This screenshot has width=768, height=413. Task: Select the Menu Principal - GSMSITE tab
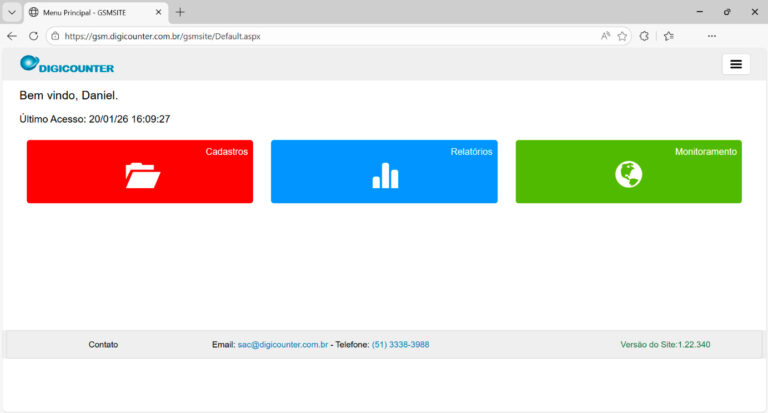tap(90, 12)
